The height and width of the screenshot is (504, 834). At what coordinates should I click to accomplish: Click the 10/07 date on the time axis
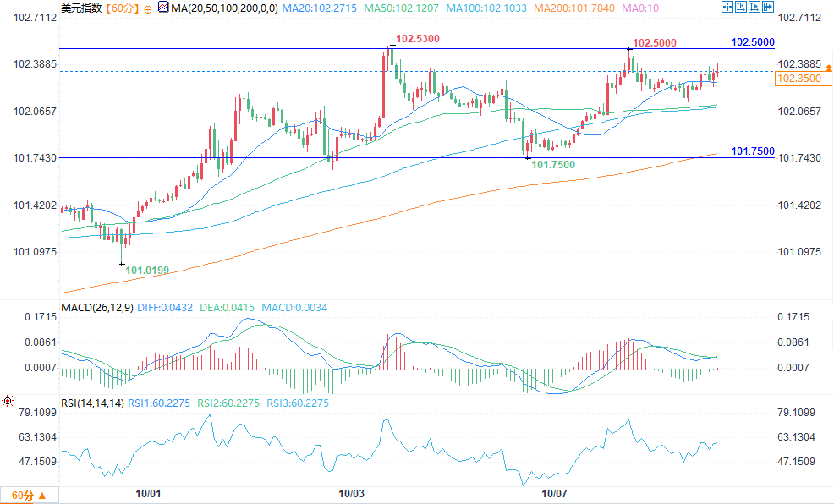pos(554,493)
